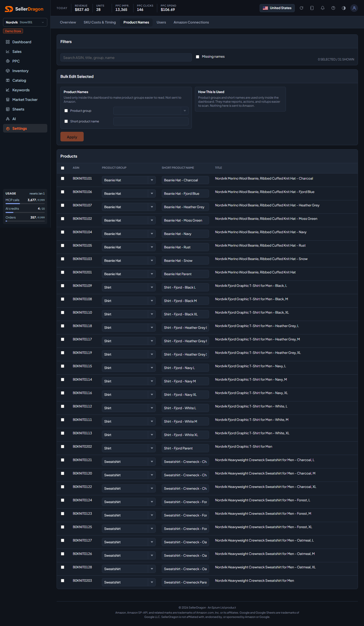Open the user profile avatar icon

coord(354,8)
